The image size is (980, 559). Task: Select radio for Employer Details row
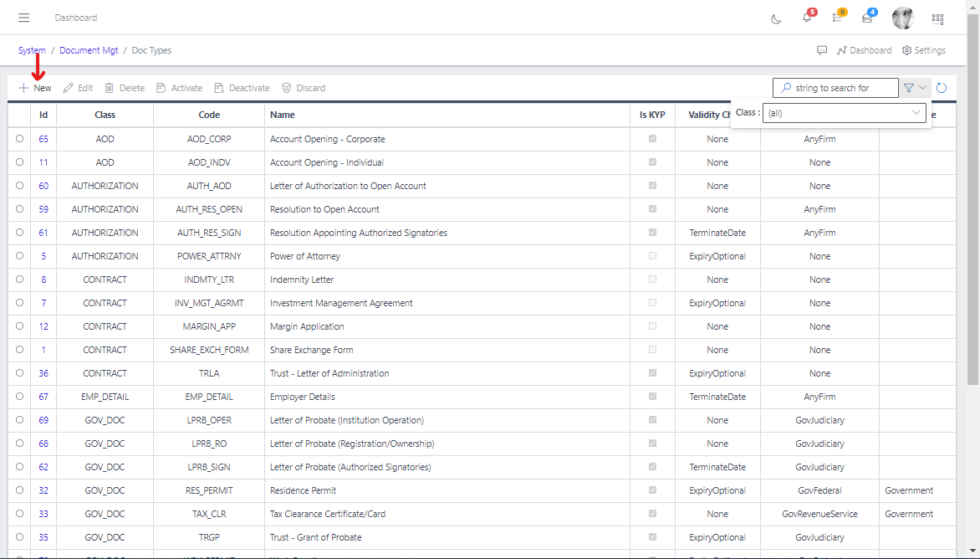coord(20,397)
